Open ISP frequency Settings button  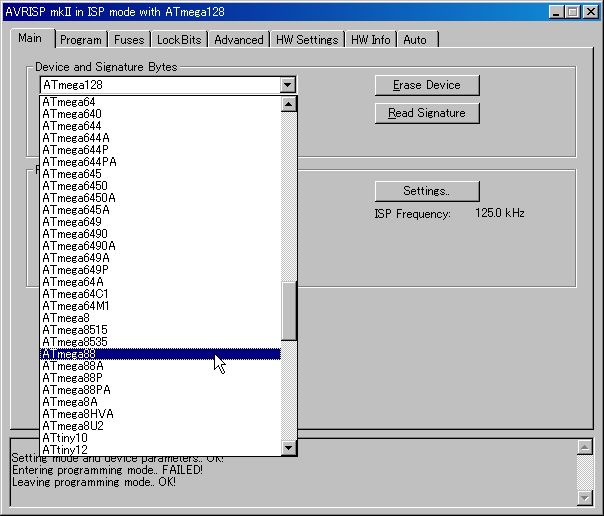point(427,191)
